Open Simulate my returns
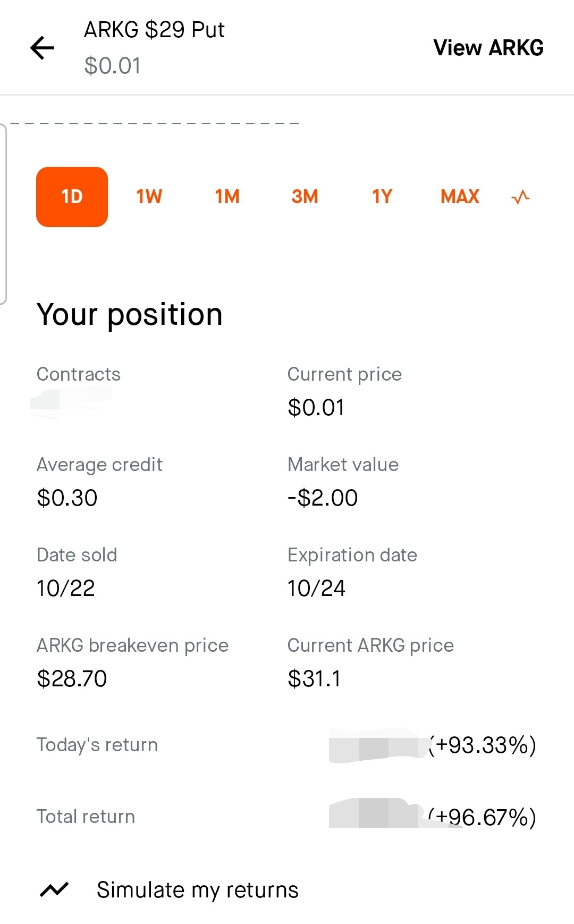Viewport: 574px width, 924px height. 197,890
